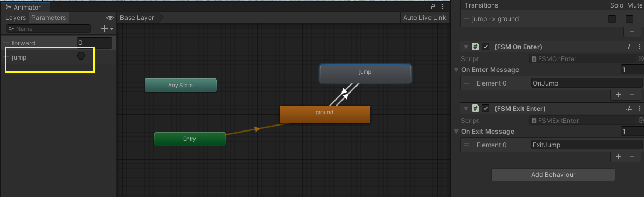Open FSM Exit Enter preset settings icon
Screen dimensions: 644x197
tap(628, 108)
